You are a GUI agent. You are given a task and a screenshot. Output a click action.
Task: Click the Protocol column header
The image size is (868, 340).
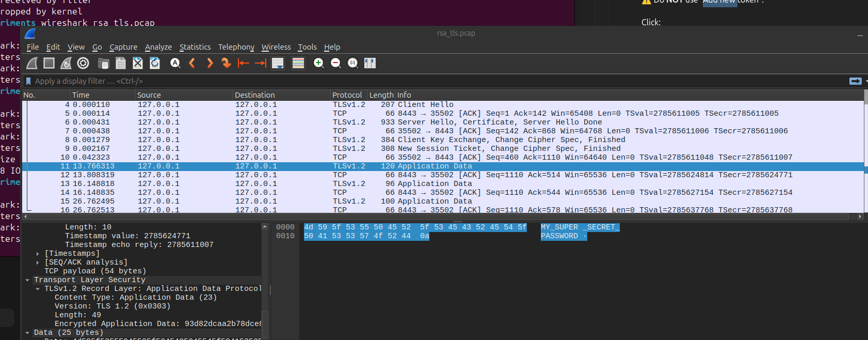(x=347, y=95)
